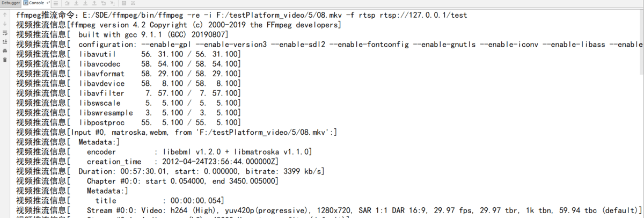
Task: Click the Force Step Into icon
Action: [85, 3]
